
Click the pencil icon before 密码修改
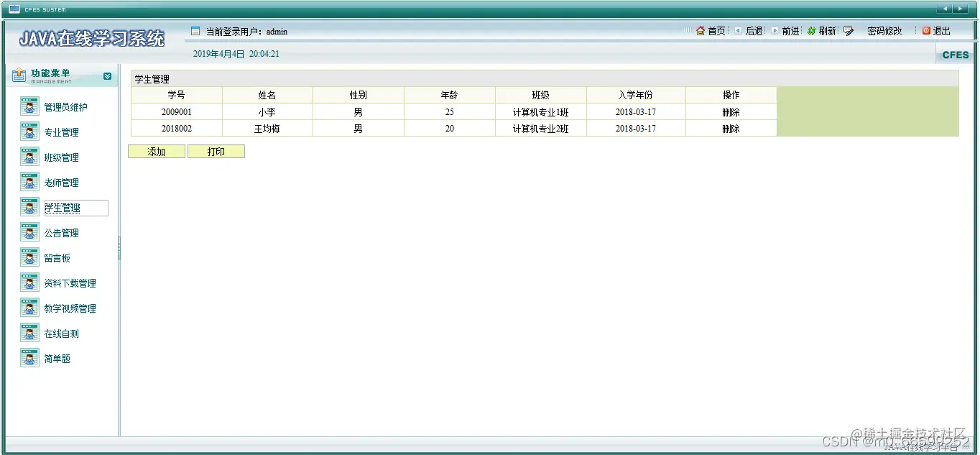point(849,31)
